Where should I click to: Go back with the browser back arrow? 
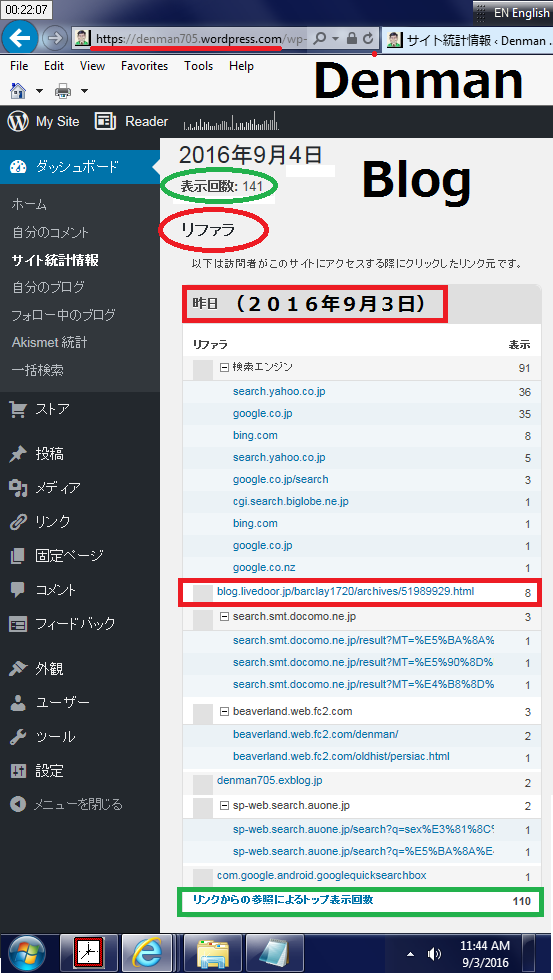point(19,39)
